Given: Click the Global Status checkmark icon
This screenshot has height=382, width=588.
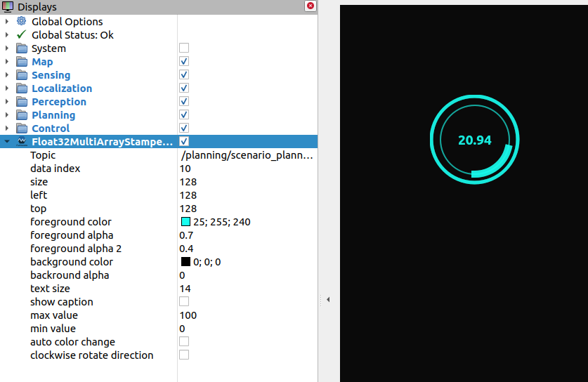Looking at the screenshot, I should click(21, 35).
